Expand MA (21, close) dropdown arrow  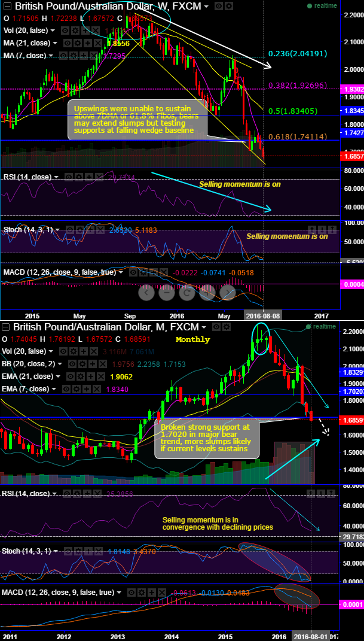point(55,43)
